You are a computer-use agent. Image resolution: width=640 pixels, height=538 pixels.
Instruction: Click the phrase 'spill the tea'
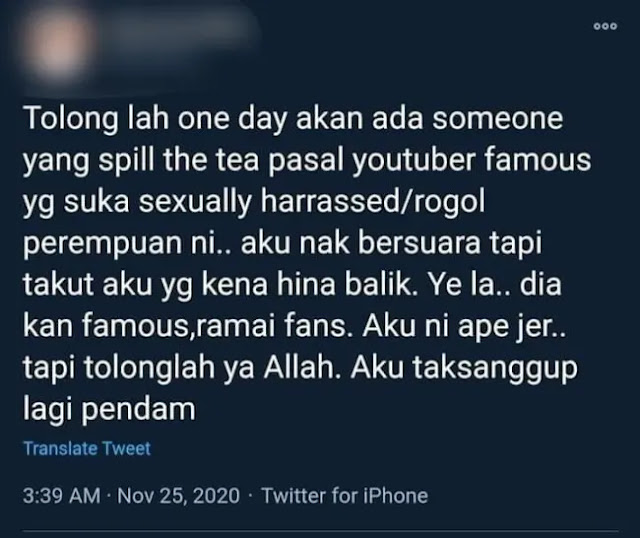click(180, 160)
